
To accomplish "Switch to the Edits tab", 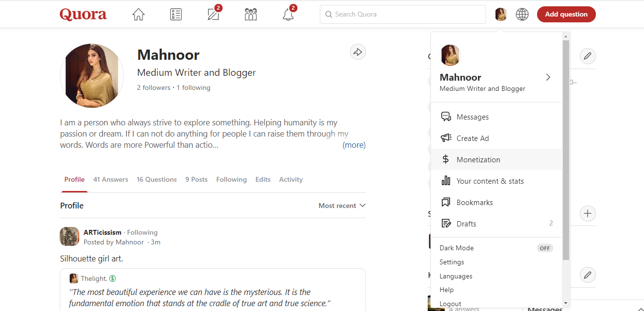I will click(x=263, y=179).
